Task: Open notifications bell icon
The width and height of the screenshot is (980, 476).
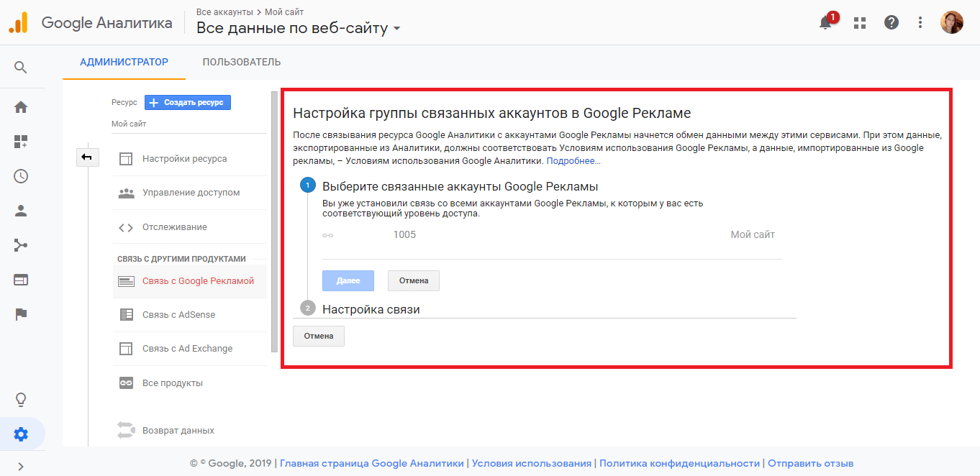Action: coord(826,22)
